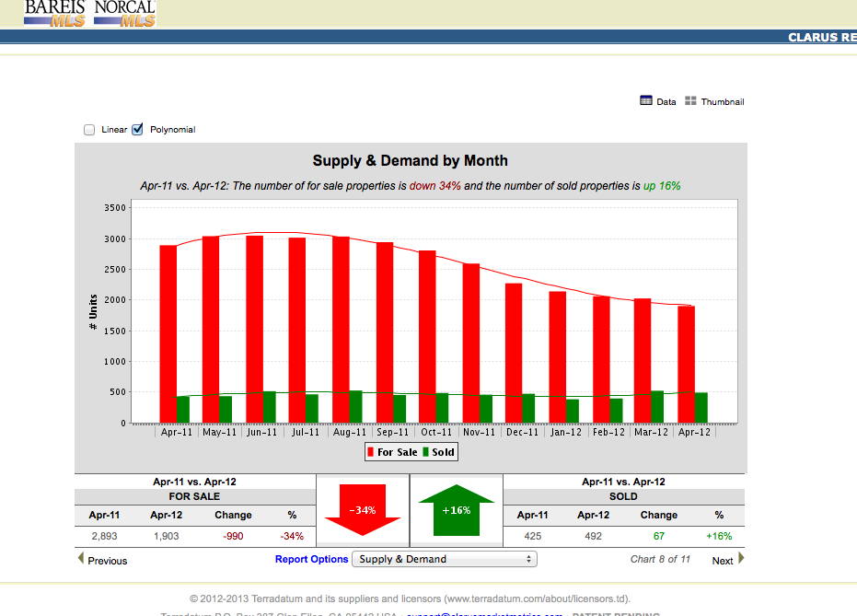Click the green Sold bar for Jan-12
Screen dimensions: 857x616
(x=573, y=411)
